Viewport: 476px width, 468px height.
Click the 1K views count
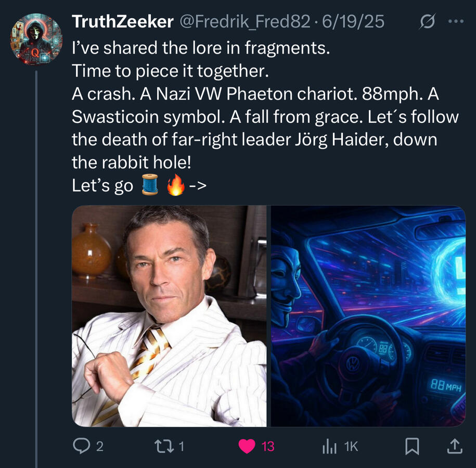352,446
